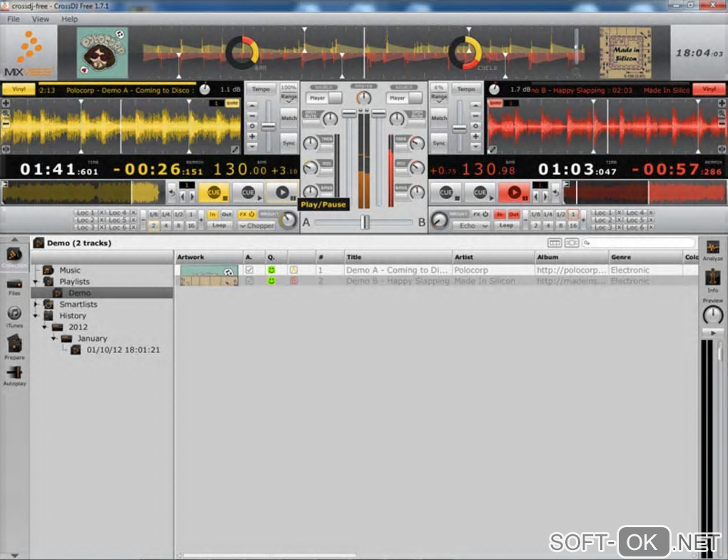The height and width of the screenshot is (560, 728).
Task: Collapse the Playlists tree node
Action: (x=36, y=282)
